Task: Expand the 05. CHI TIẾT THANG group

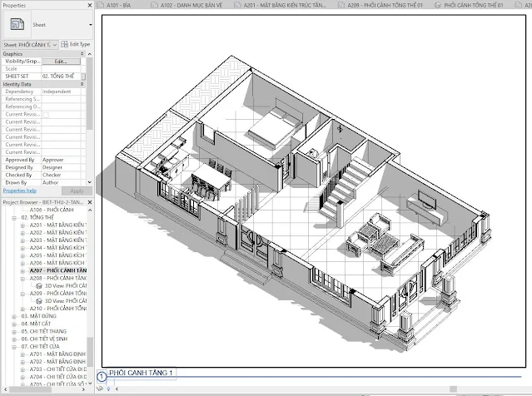Action: pyautogui.click(x=14, y=332)
